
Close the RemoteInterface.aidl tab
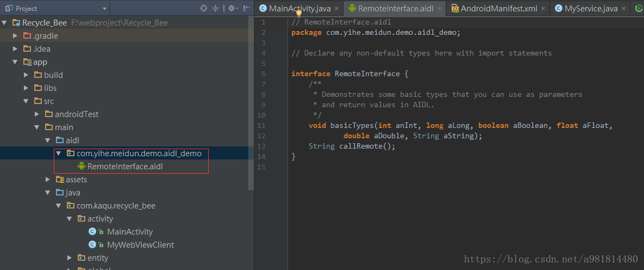(x=440, y=8)
